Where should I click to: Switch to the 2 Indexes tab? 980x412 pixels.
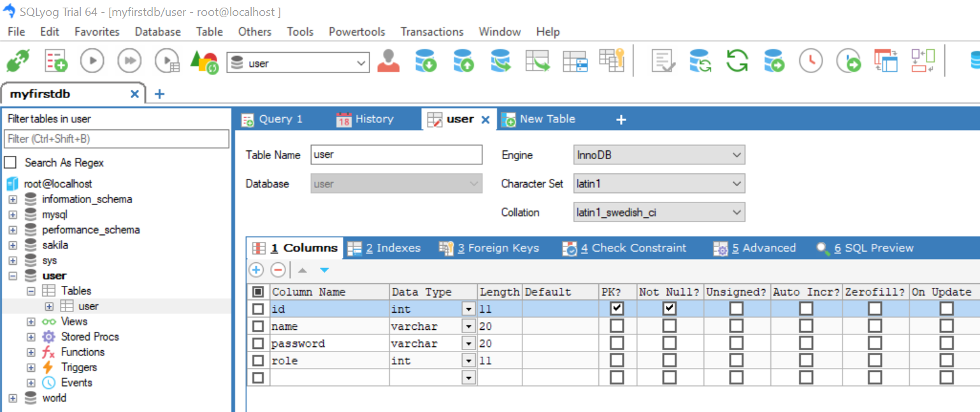point(384,248)
